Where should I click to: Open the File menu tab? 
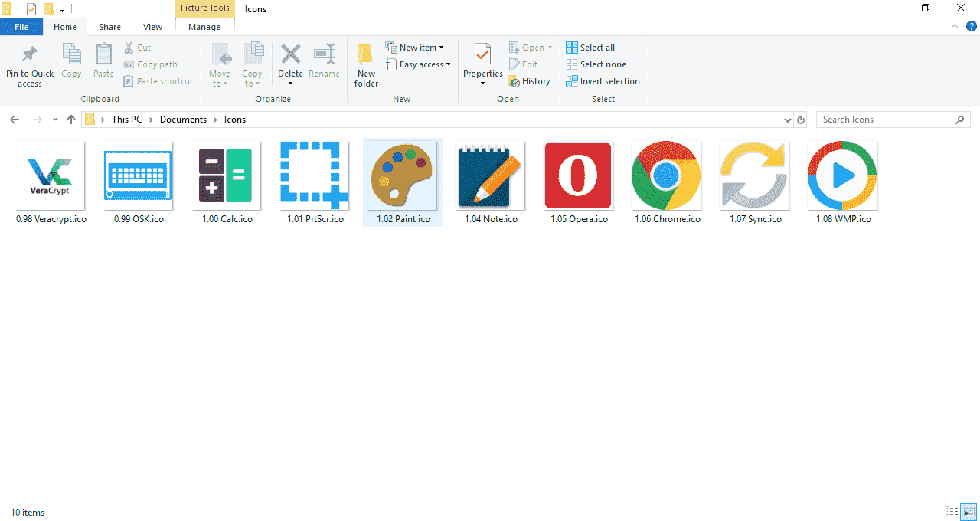tap(21, 27)
